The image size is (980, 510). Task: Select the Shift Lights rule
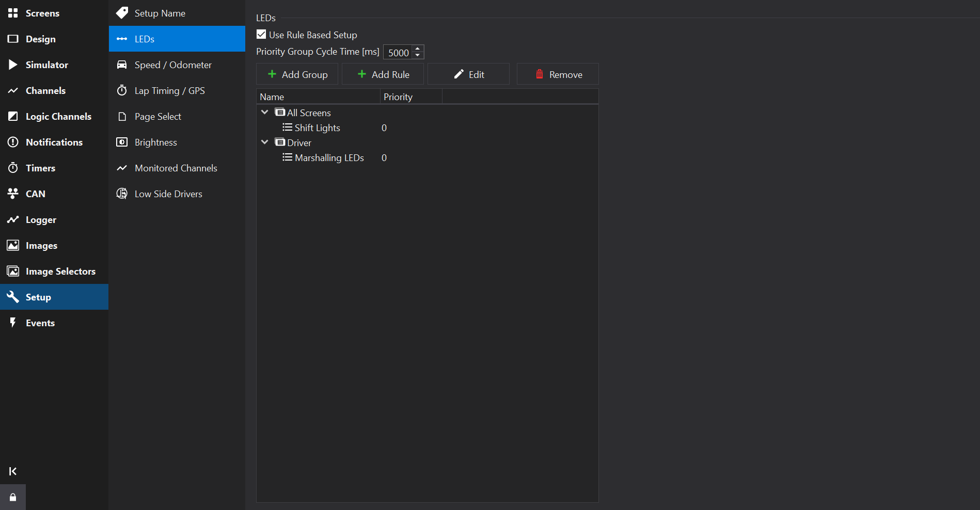click(317, 128)
